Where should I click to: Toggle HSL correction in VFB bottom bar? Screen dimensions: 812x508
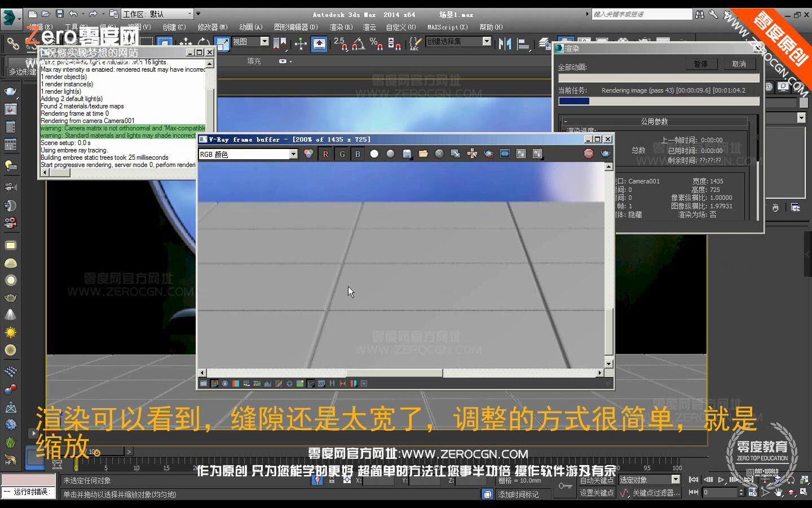pyautogui.click(x=246, y=384)
